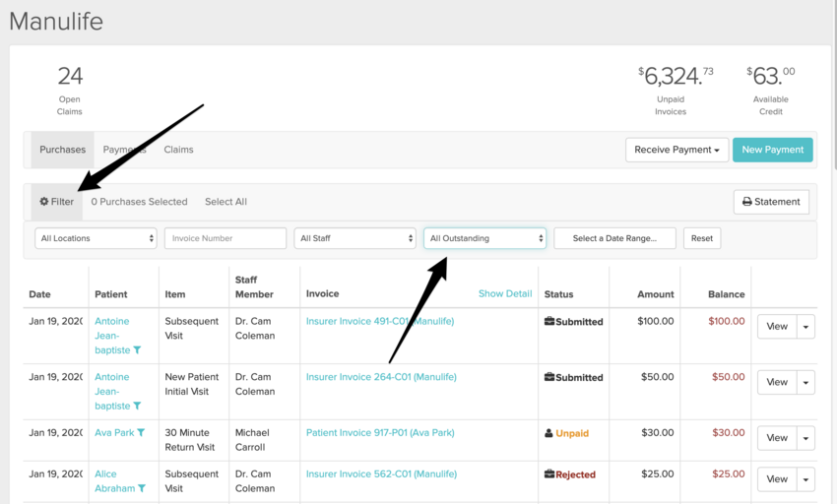Open Insurer Invoice 264-C01 (Manulife)
The image size is (837, 504).
[381, 377]
